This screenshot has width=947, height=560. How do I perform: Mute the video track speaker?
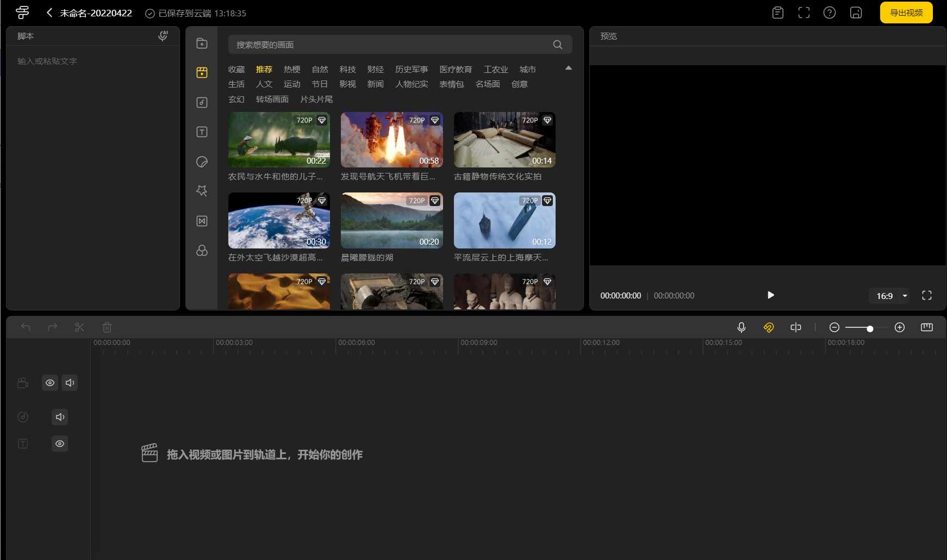(70, 383)
